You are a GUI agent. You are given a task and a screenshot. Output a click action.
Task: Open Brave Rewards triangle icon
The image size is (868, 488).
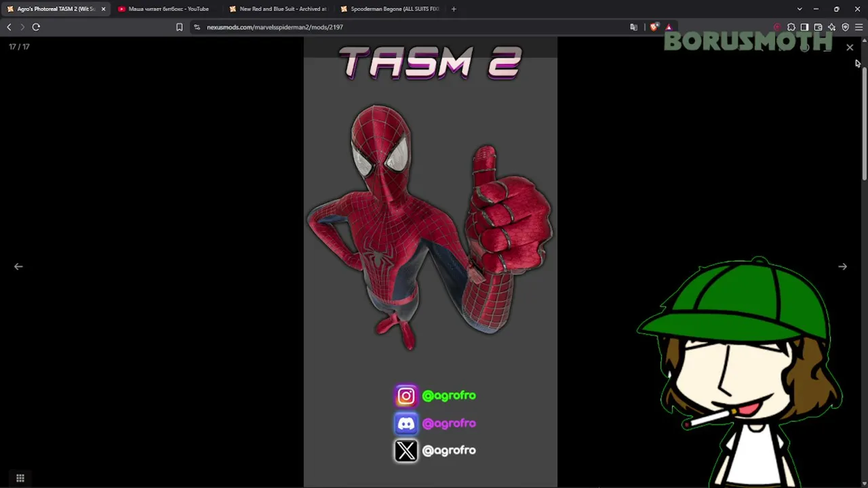(669, 27)
